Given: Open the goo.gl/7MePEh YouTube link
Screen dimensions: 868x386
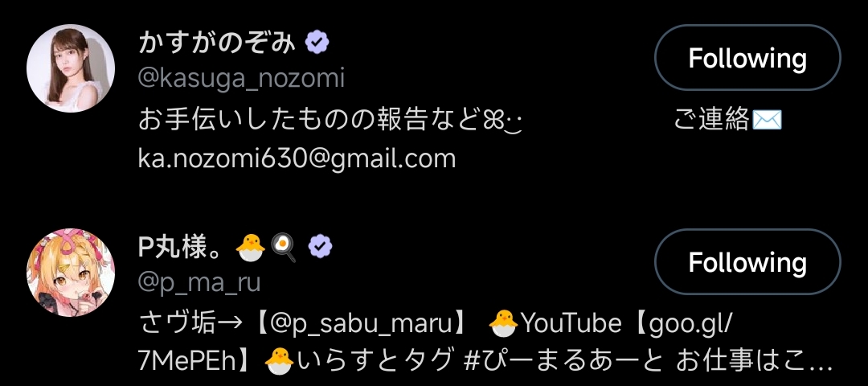Looking at the screenshot, I should tap(435, 343).
